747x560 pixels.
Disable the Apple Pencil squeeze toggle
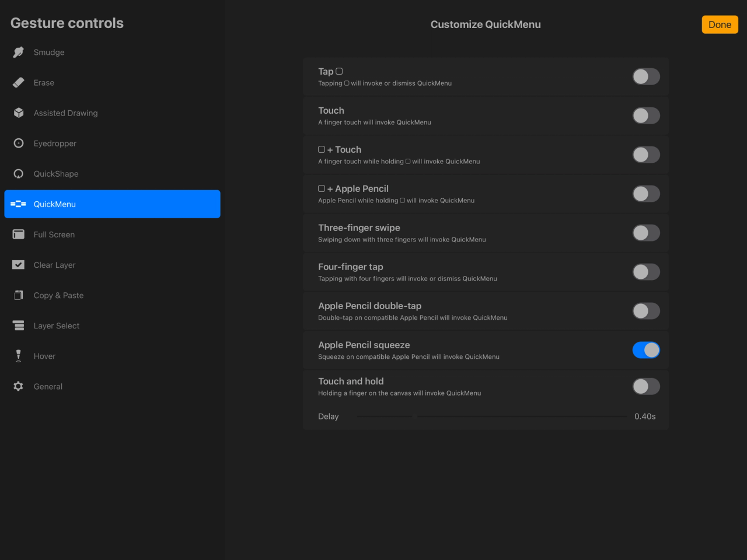click(646, 350)
